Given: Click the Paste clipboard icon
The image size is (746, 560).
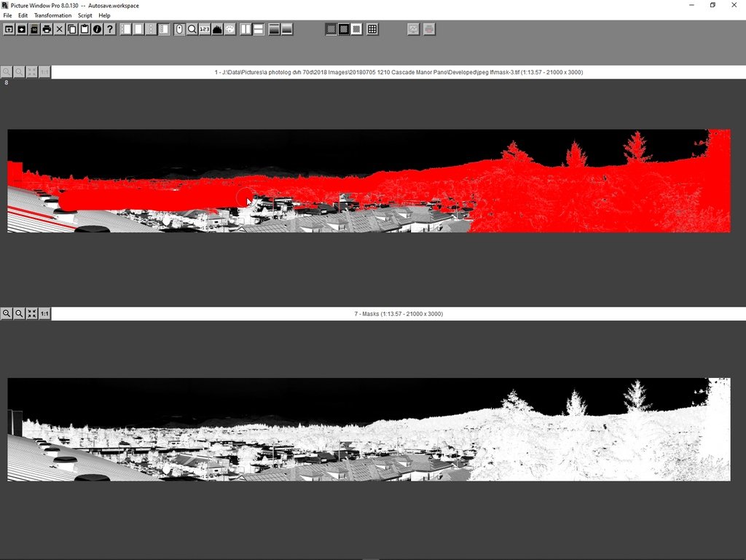Looking at the screenshot, I should 85,29.
